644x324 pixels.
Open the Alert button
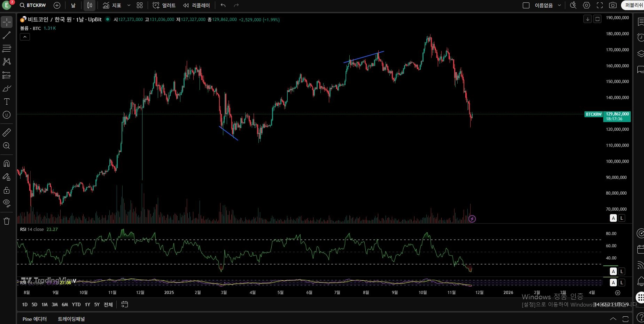pyautogui.click(x=164, y=5)
